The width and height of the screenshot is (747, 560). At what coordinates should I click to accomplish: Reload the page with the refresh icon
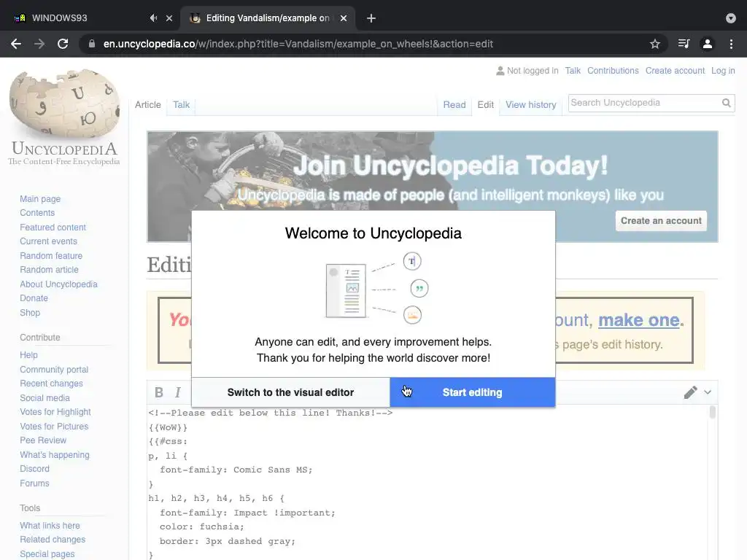pyautogui.click(x=63, y=44)
